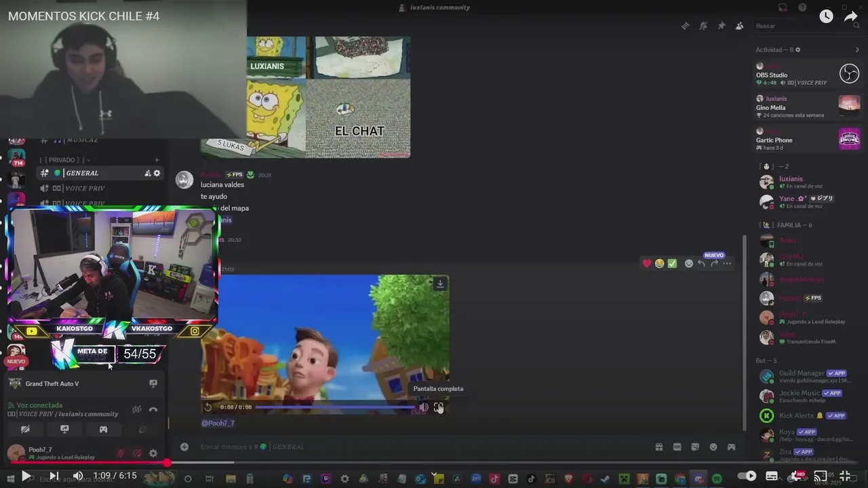Open the emoji picker in message bar
Screen dimensions: 868x488
(x=713, y=447)
